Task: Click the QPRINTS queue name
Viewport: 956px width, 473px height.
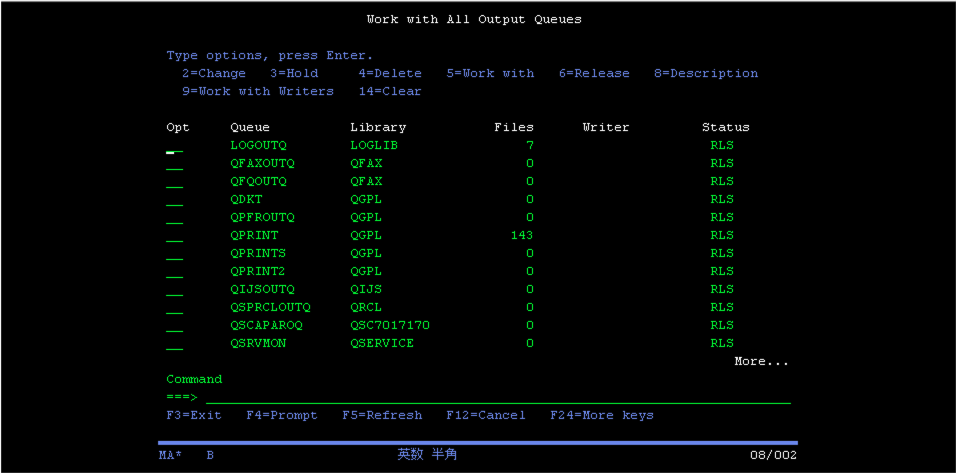Action: (258, 254)
